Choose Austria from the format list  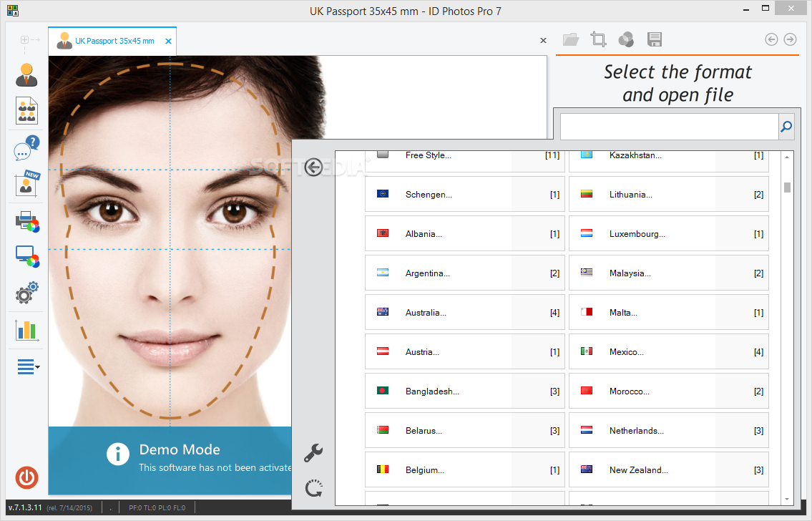[x=464, y=351]
